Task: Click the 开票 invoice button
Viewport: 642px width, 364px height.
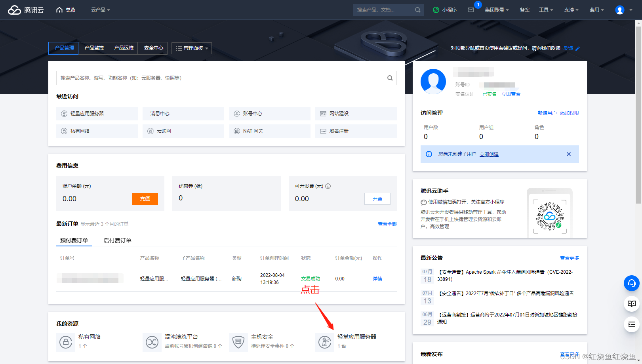Action: click(x=377, y=199)
